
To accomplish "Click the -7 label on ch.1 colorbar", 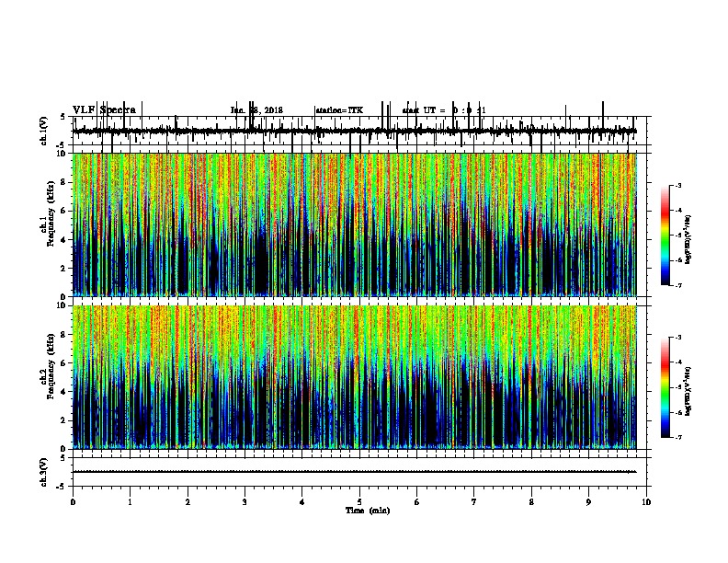I will pos(678,285).
